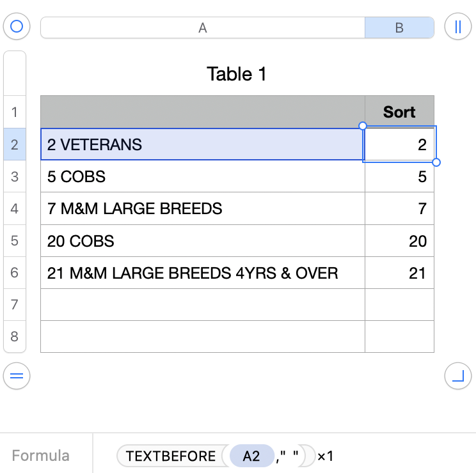Click the Sort header cell

tap(399, 112)
